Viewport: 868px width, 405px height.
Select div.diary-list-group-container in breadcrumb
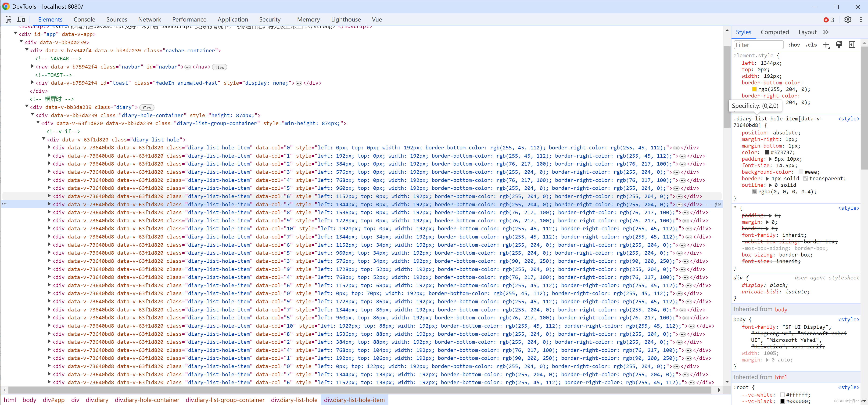click(x=225, y=400)
